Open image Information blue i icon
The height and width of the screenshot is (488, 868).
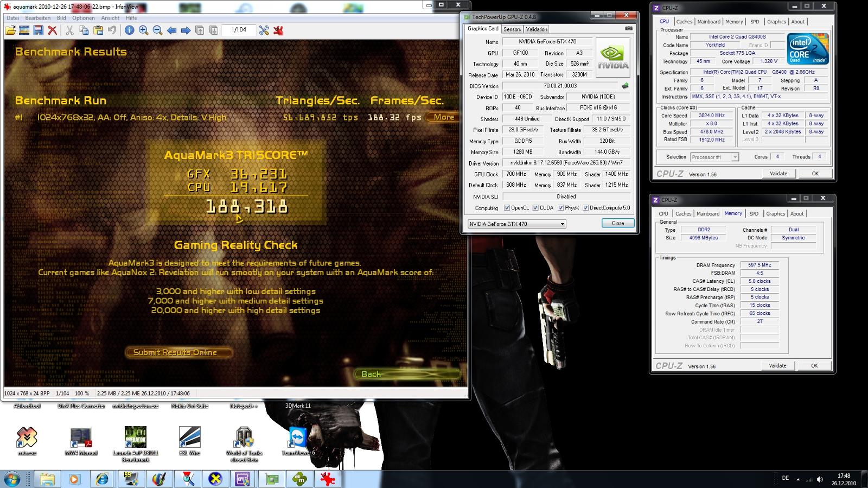point(130,30)
